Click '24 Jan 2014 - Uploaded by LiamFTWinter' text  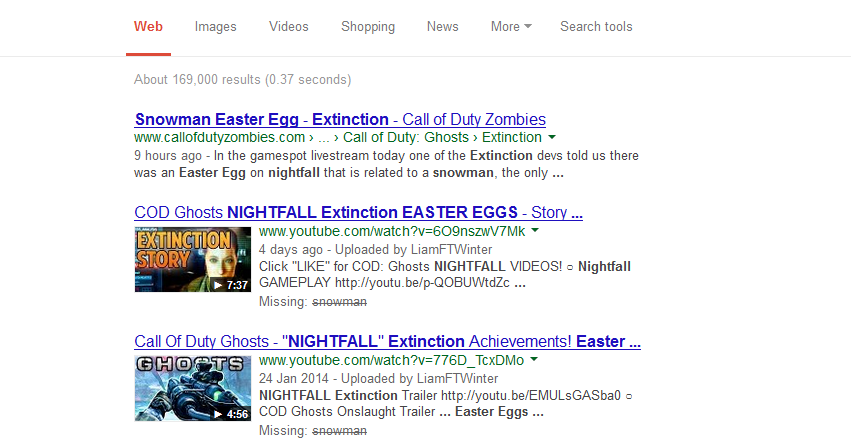click(378, 378)
